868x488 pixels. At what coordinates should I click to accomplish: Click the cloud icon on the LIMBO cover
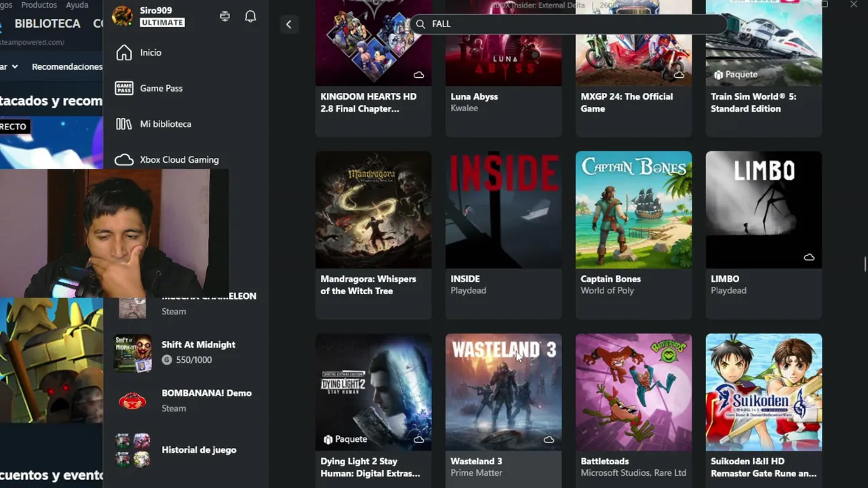[x=809, y=258]
